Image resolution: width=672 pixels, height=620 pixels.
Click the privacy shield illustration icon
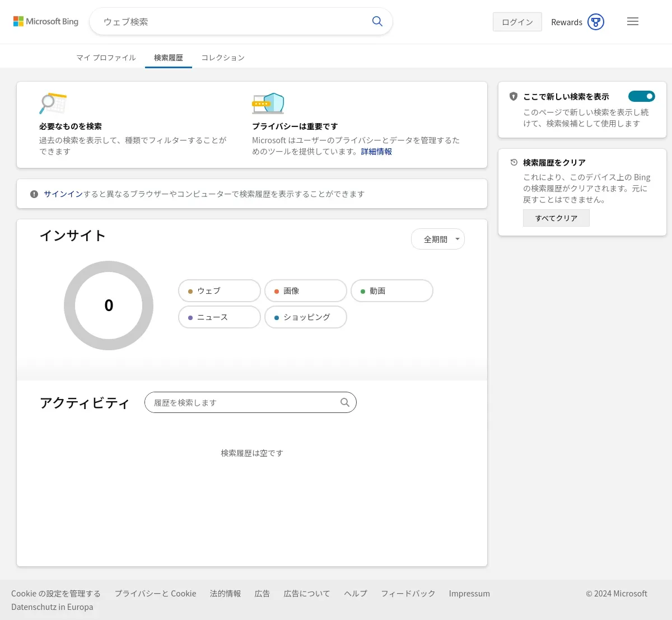[x=268, y=104]
